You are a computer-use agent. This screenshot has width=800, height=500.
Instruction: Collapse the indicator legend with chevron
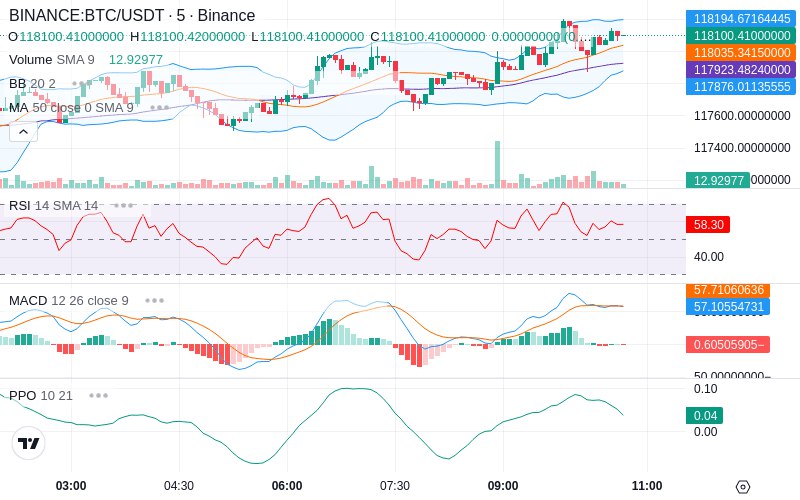tap(23, 132)
